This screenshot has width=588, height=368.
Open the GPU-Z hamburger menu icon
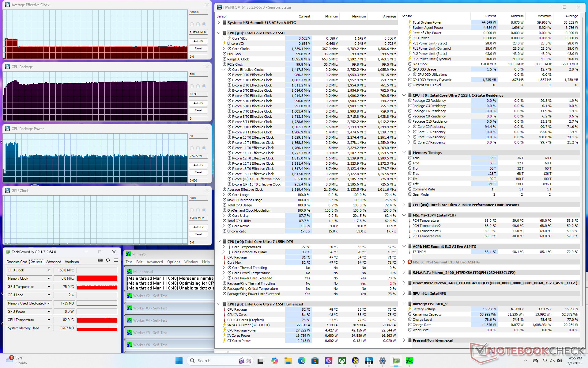(x=116, y=260)
